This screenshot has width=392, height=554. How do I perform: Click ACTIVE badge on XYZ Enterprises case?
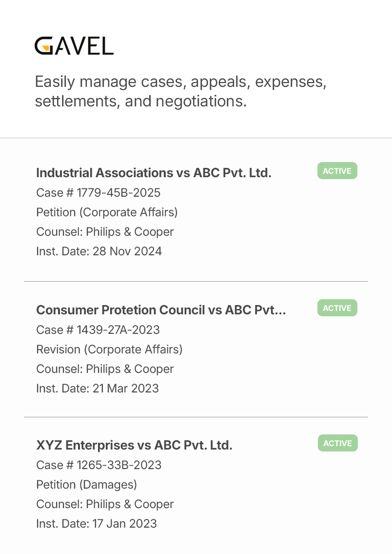[337, 443]
